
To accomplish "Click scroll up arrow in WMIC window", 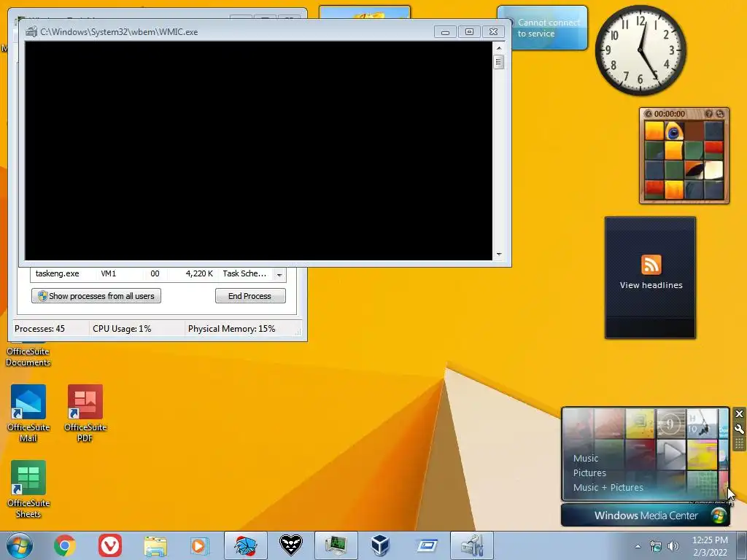I will [x=499, y=48].
